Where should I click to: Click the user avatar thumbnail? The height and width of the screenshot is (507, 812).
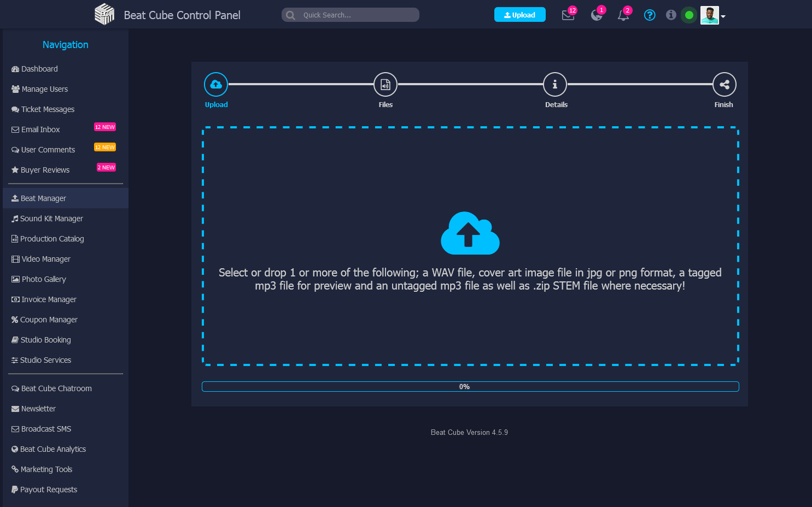click(709, 15)
